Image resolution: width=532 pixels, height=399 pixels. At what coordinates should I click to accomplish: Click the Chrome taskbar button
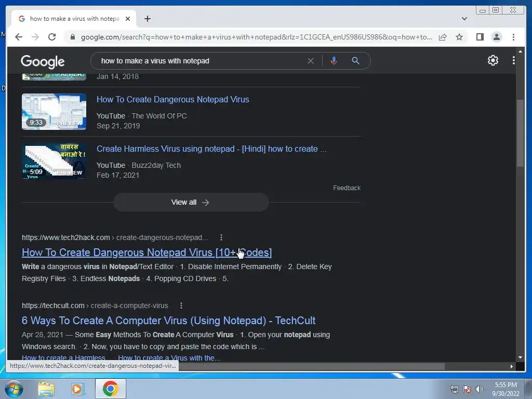[110, 389]
